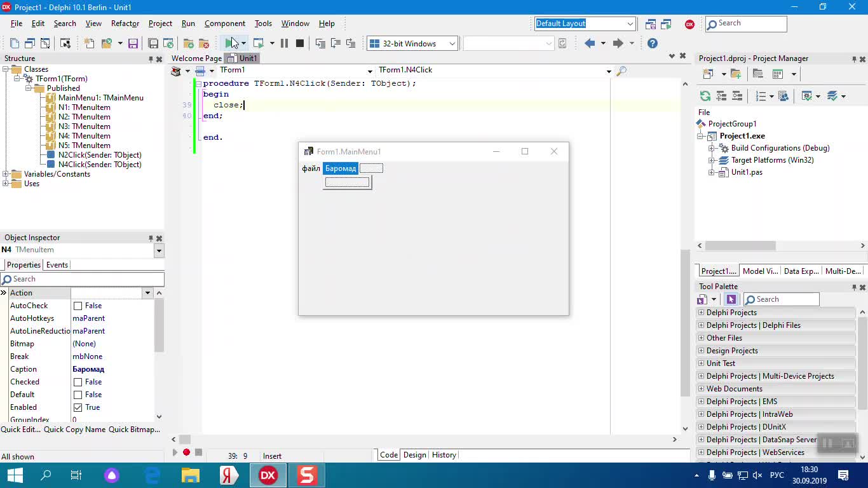
Task: Open the Action property dropdown
Action: [147, 293]
